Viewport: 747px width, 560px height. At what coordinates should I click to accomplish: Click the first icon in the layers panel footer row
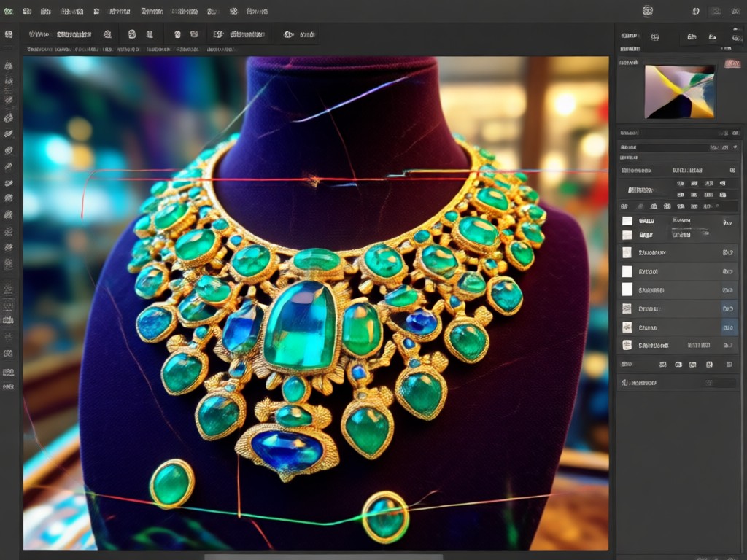pyautogui.click(x=627, y=365)
